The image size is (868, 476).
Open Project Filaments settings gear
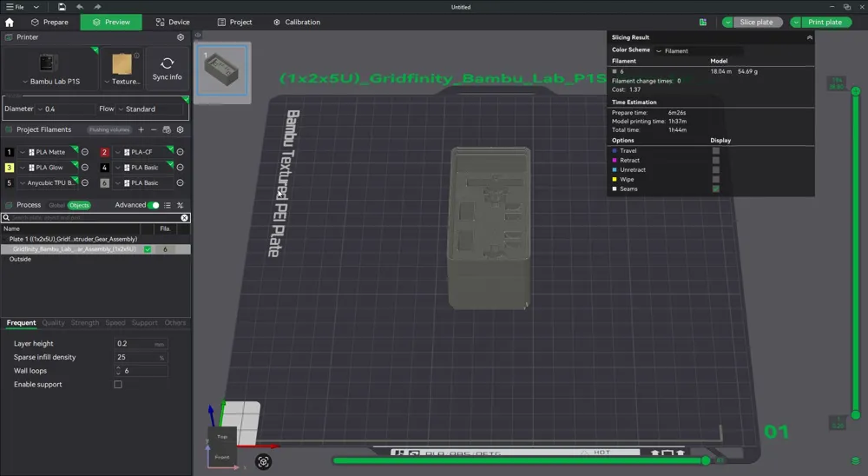click(x=180, y=129)
